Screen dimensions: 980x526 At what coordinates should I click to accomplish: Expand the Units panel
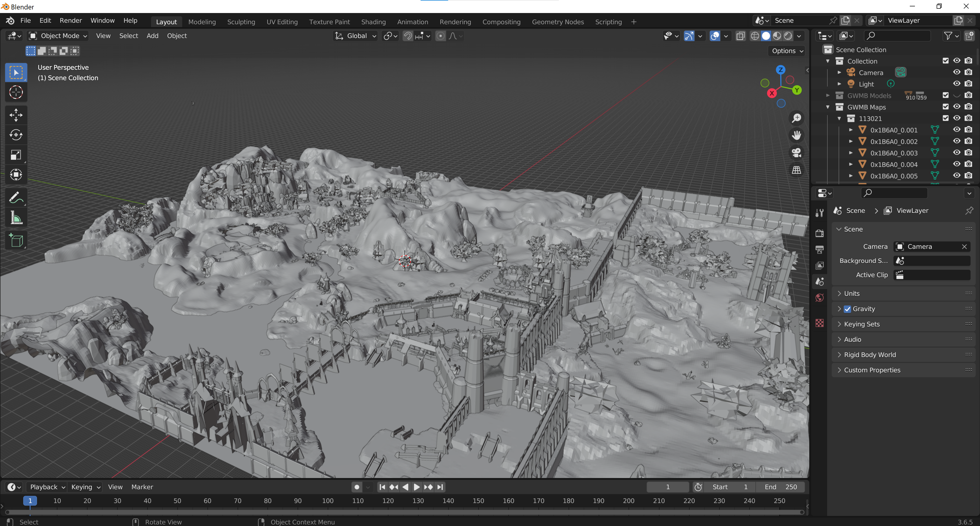pos(851,293)
